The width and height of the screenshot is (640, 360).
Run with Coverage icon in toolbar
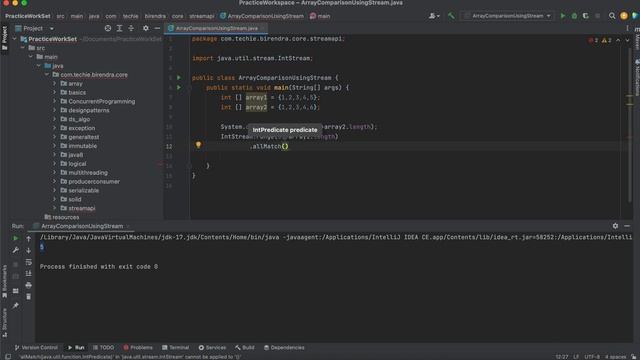(x=586, y=16)
